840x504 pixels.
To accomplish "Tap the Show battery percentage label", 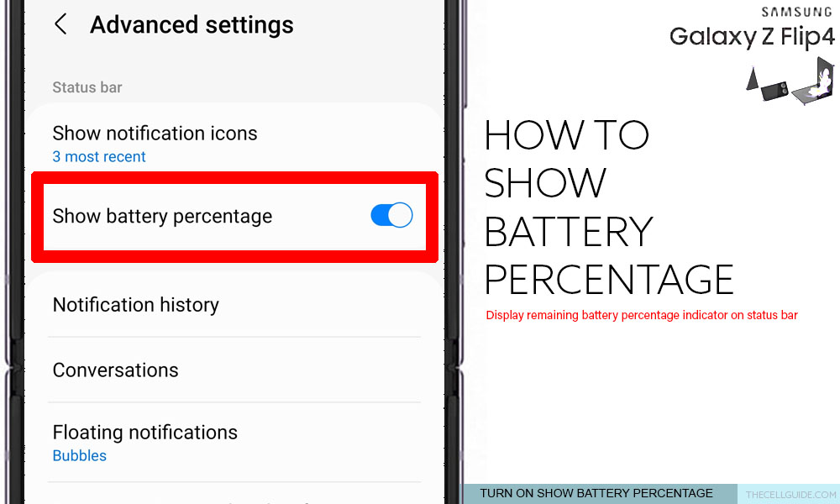I will (x=162, y=217).
